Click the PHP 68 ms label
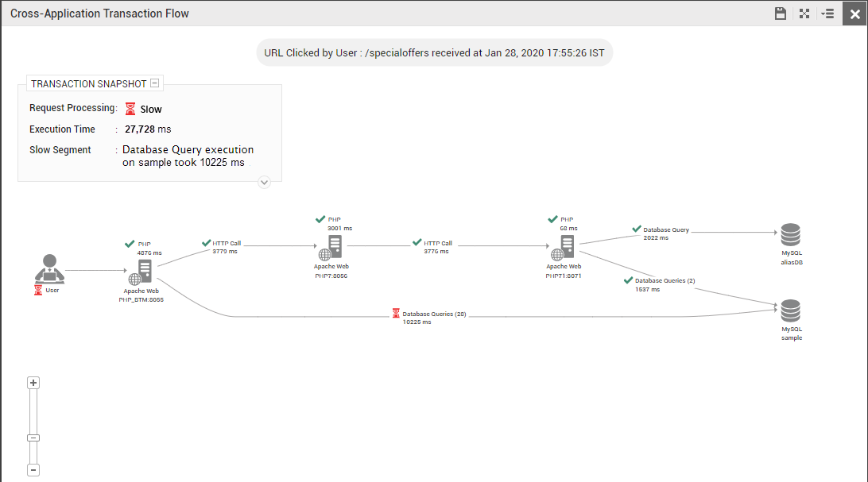This screenshot has width=868, height=482. click(568, 224)
